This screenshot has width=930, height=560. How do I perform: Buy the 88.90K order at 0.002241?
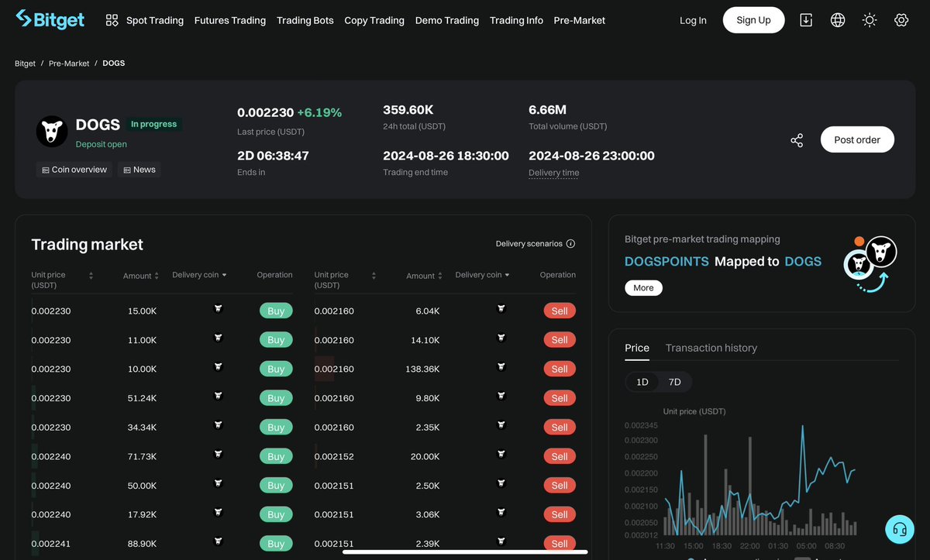point(276,544)
